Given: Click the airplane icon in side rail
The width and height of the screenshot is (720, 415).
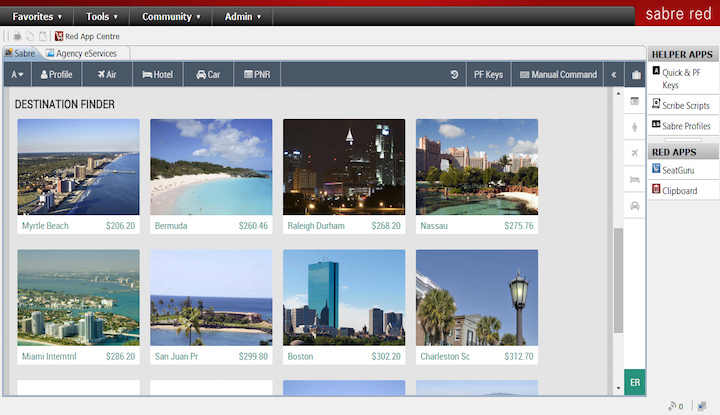Looking at the screenshot, I should [635, 153].
